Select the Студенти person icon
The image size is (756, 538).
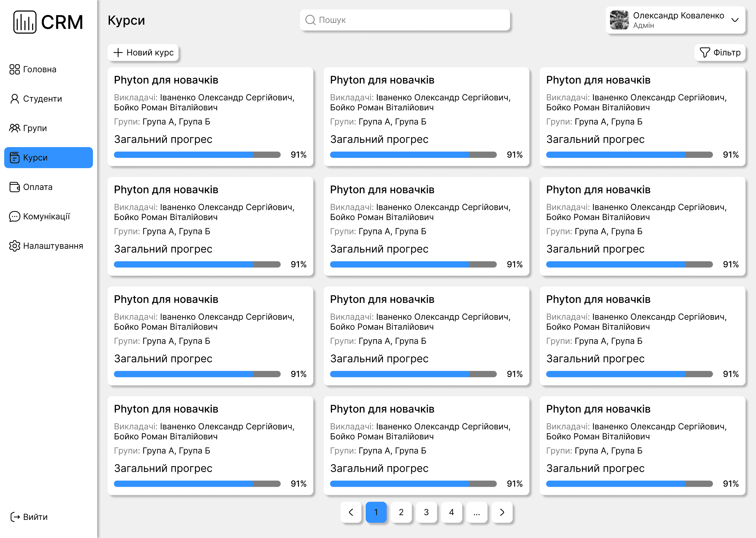pyautogui.click(x=14, y=99)
